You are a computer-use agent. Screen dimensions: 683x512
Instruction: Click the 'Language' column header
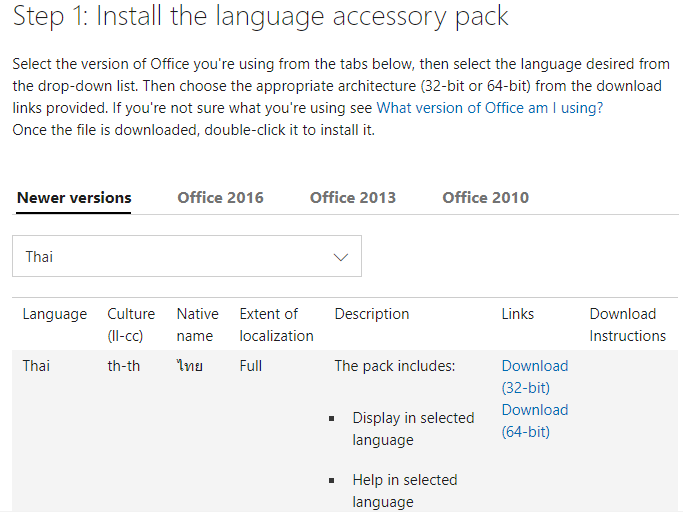click(55, 314)
